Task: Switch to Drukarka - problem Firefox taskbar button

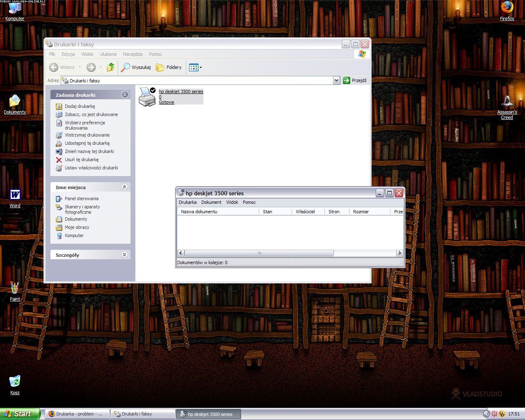Action: [78, 414]
